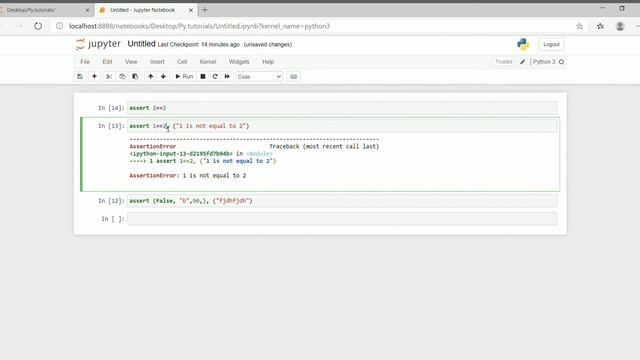Save the notebook with the floppy disk icon
The height and width of the screenshot is (360, 640).
click(80, 76)
